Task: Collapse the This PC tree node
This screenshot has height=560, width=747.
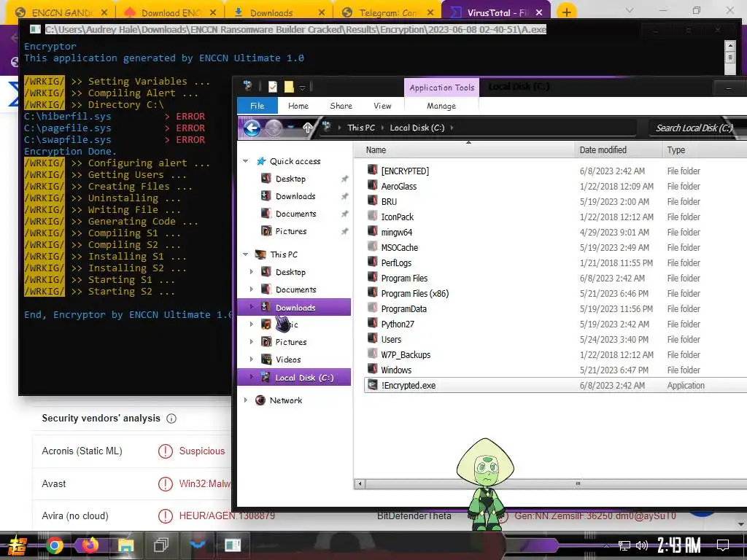Action: click(246, 254)
